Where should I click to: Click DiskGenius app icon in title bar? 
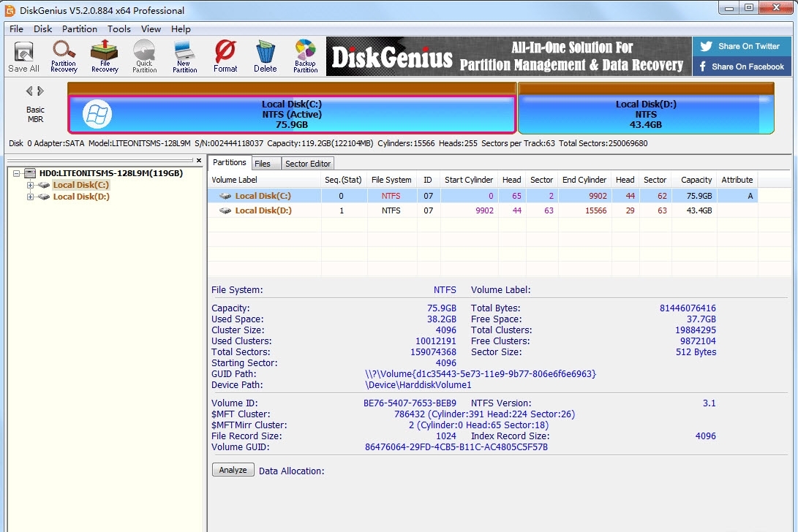pyautogui.click(x=10, y=10)
